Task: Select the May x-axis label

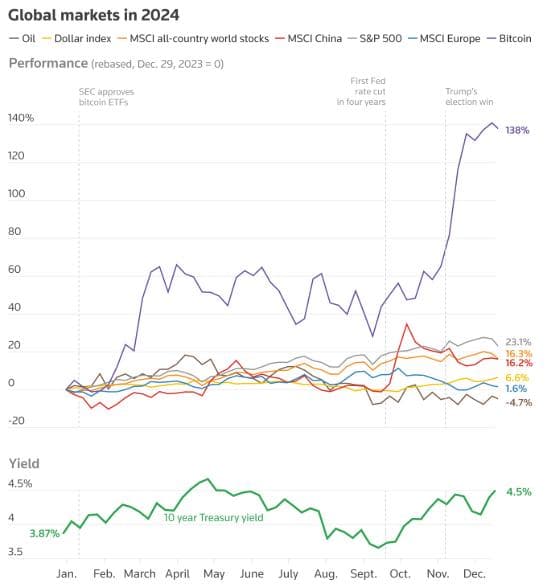Action: pos(214,573)
